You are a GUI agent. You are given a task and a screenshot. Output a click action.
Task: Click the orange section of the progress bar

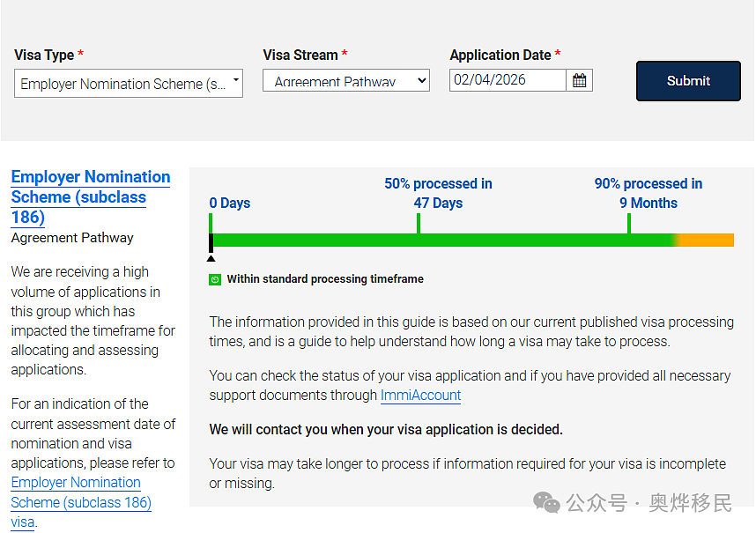[x=707, y=240]
